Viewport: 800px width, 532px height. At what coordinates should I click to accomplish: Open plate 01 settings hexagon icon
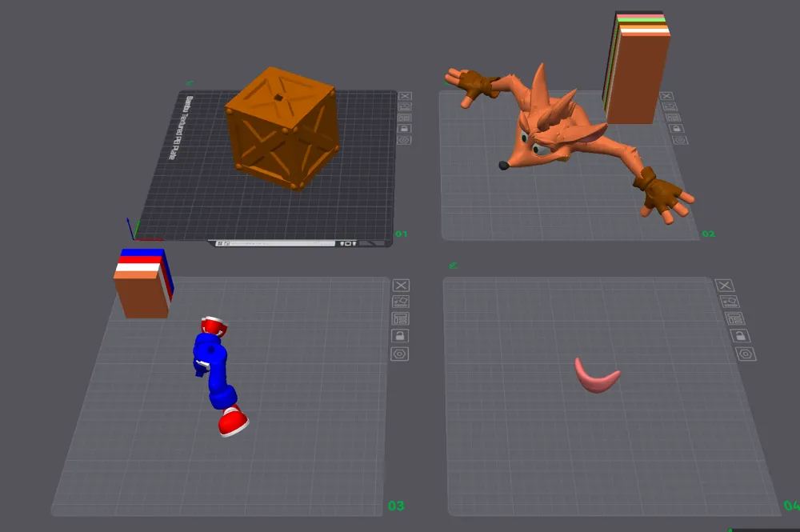click(x=405, y=140)
